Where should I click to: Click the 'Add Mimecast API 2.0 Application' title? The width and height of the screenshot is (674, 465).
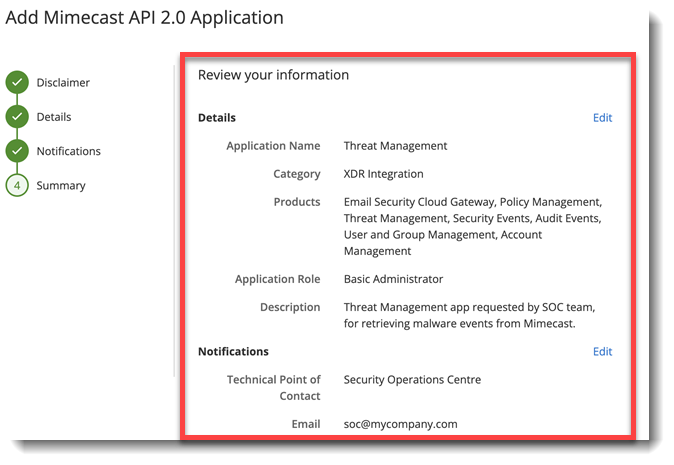click(145, 18)
